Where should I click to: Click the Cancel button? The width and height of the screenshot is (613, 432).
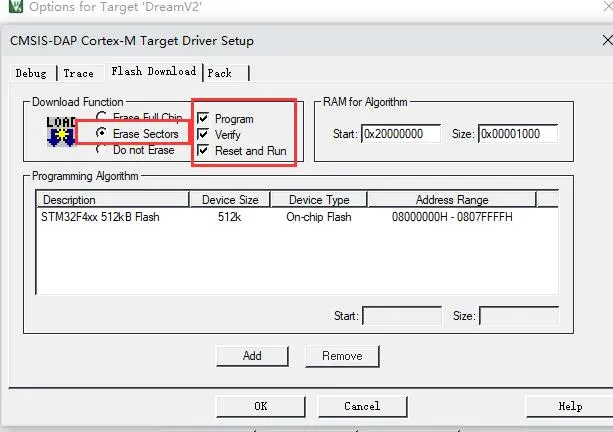point(362,406)
